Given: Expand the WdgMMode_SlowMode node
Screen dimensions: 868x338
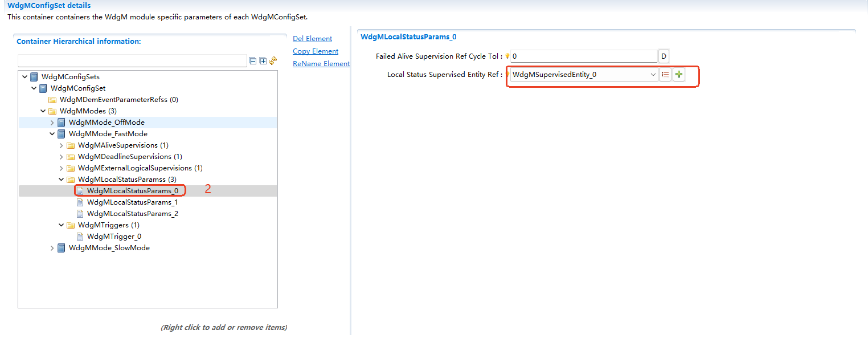Looking at the screenshot, I should 52,247.
